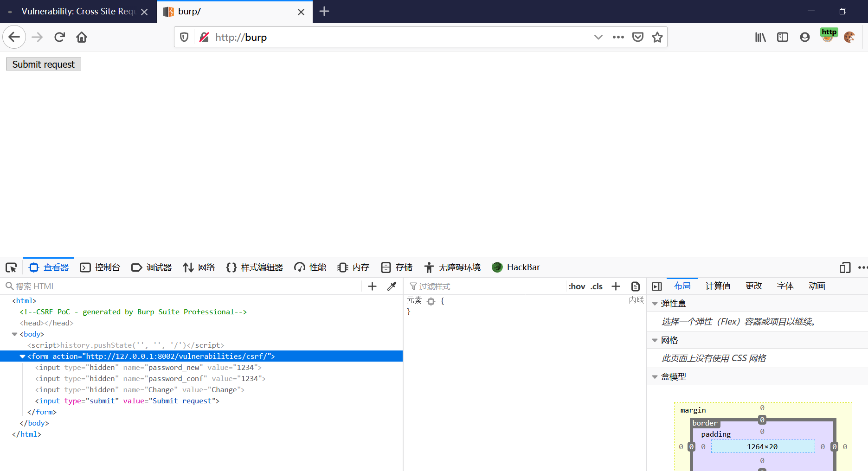Select the 查看器 inspector tab
This screenshot has height=471, width=868.
point(49,267)
